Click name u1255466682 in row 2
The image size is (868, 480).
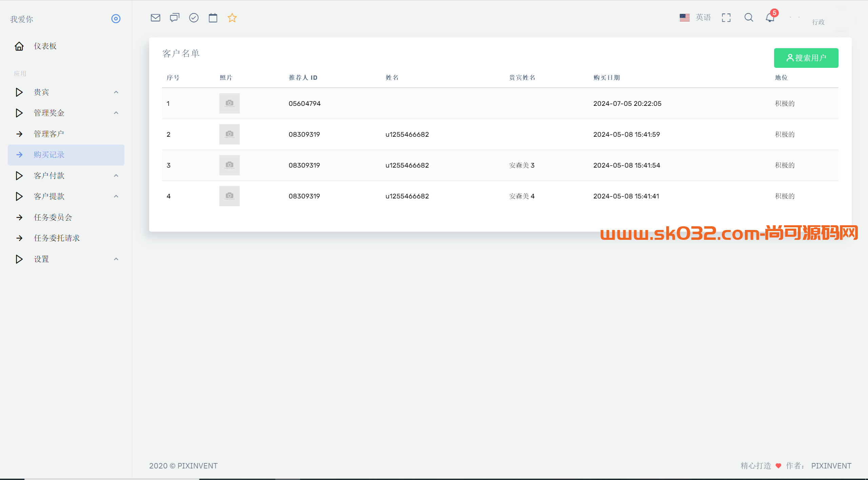point(407,134)
